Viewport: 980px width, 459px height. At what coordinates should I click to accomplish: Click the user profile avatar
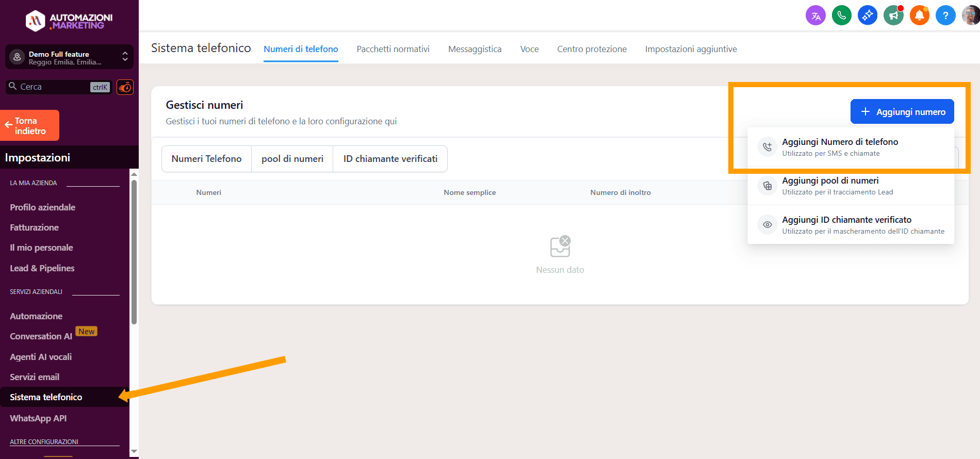tap(971, 15)
